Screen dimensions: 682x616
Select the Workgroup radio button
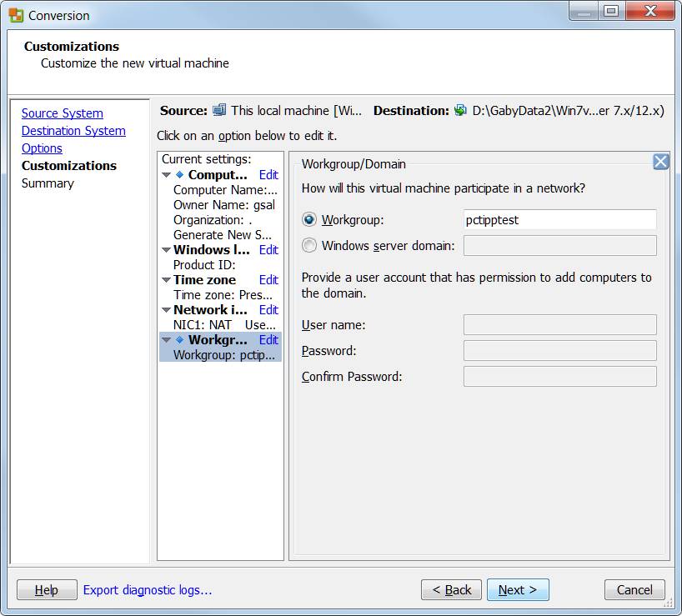coord(309,219)
